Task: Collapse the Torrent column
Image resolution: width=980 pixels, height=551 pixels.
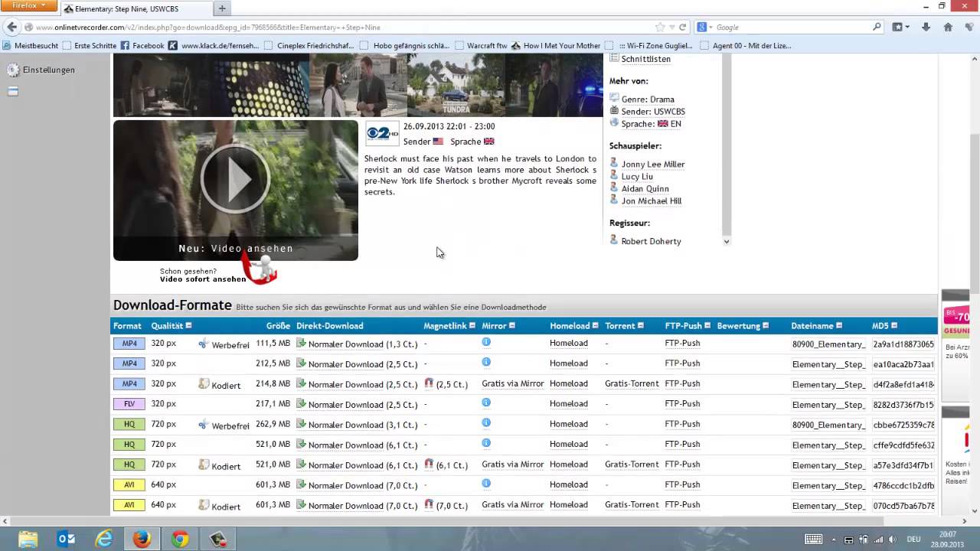Action: point(641,326)
